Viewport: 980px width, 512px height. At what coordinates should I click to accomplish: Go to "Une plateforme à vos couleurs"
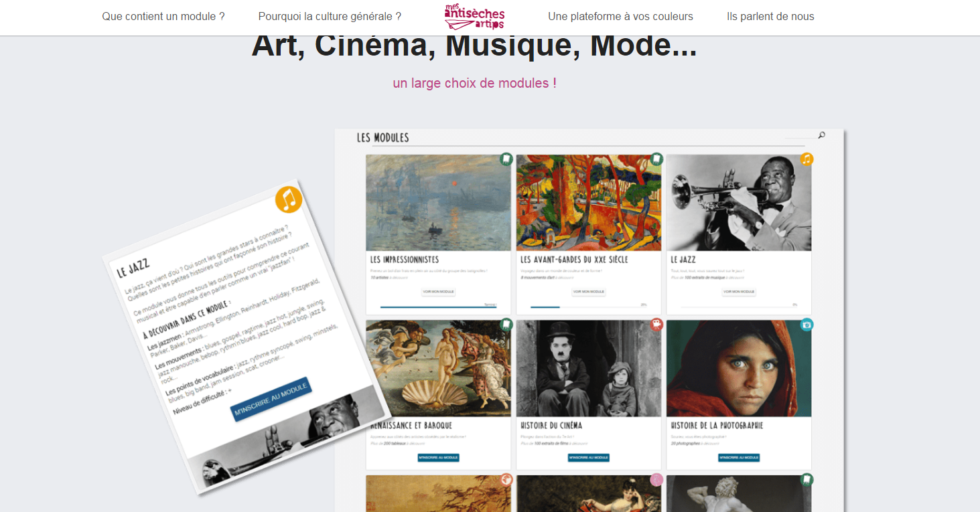pyautogui.click(x=620, y=17)
